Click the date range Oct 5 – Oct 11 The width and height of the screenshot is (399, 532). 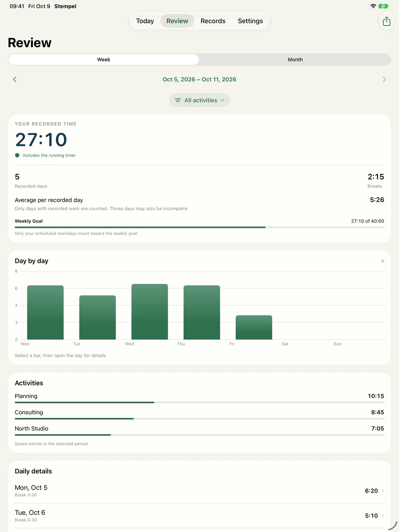(199, 79)
